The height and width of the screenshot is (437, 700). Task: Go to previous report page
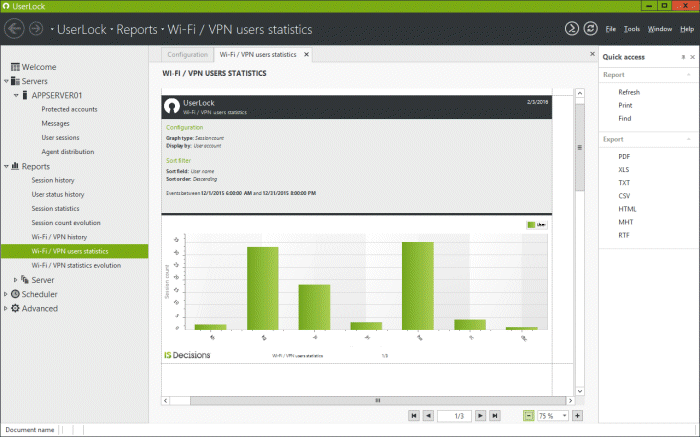pyautogui.click(x=428, y=416)
